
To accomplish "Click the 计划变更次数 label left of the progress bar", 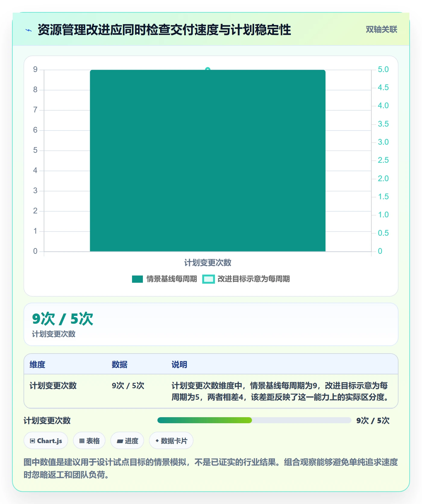I will (47, 421).
